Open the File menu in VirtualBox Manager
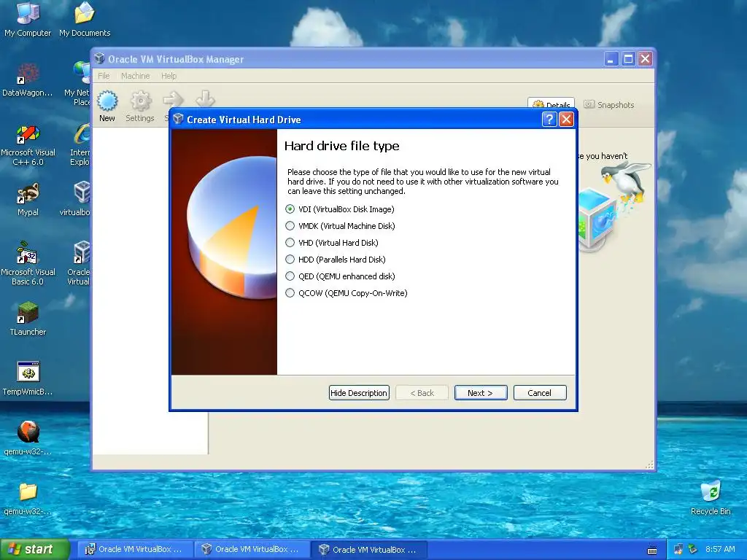The height and width of the screenshot is (560, 747). 104,76
